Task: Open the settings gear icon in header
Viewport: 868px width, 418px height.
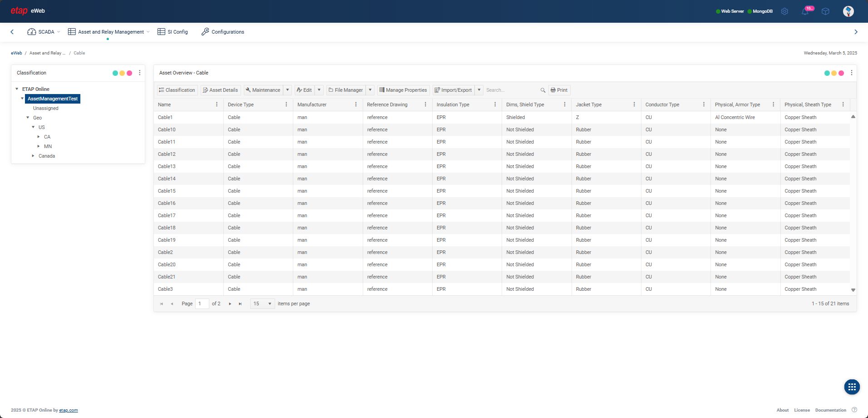Action: [784, 11]
